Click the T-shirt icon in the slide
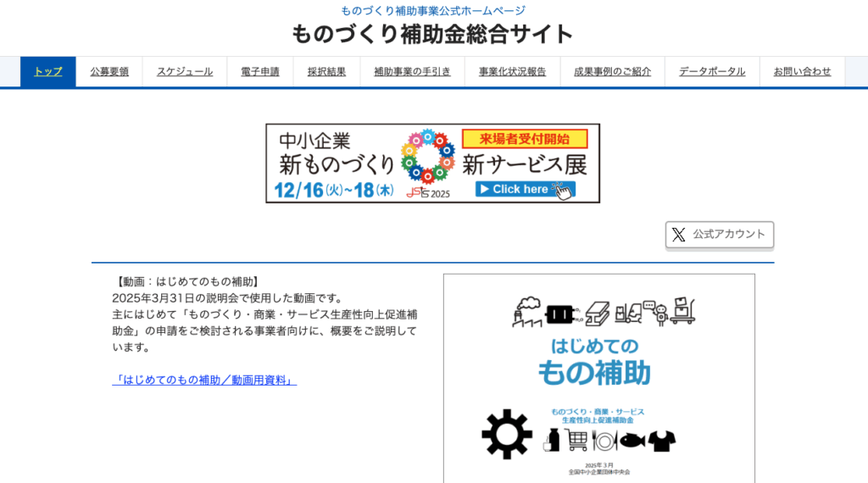The image size is (868, 483). tap(662, 441)
